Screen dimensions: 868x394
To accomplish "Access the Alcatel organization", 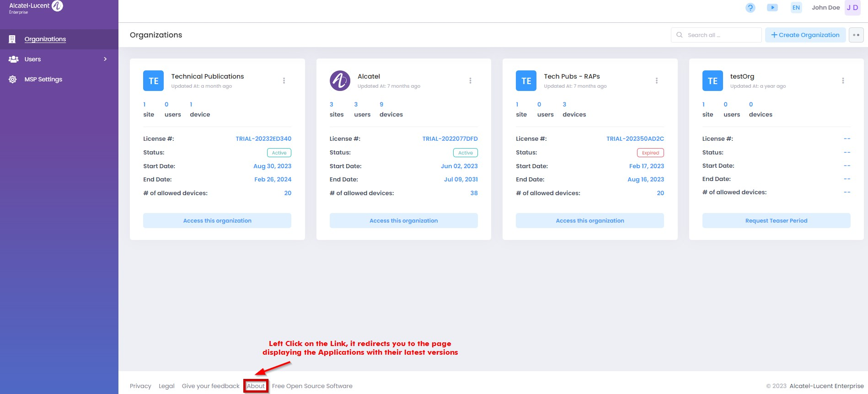I will (x=404, y=221).
